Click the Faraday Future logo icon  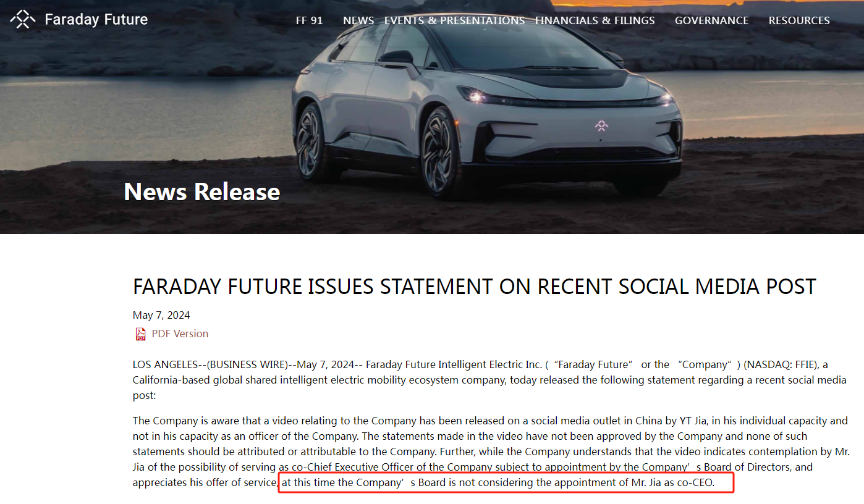[x=23, y=19]
